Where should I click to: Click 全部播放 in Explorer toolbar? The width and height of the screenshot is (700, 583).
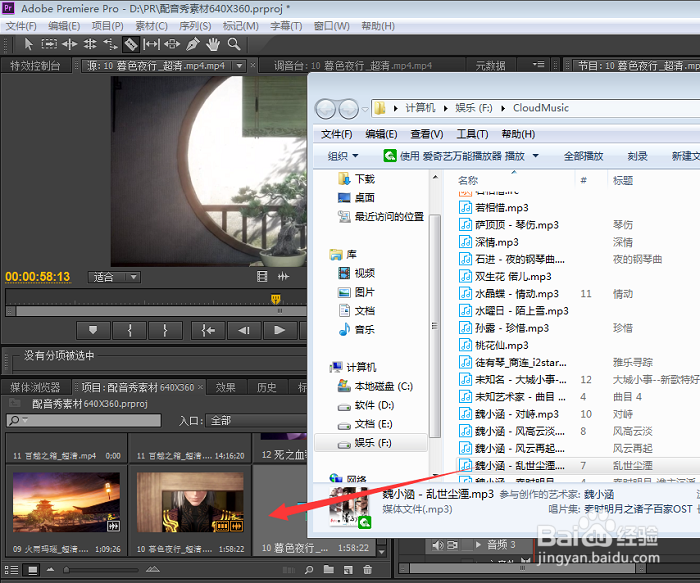(583, 156)
